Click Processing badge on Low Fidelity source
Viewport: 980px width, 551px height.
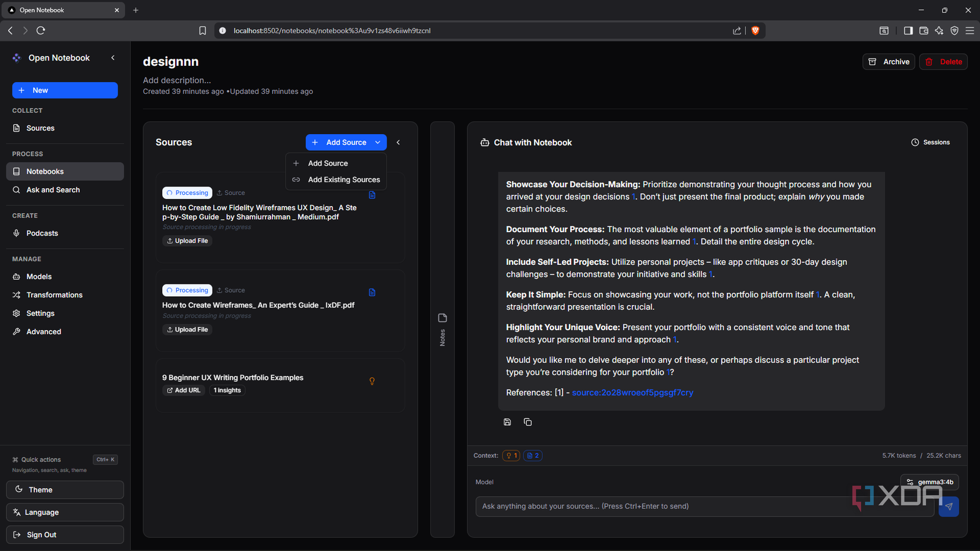(187, 193)
